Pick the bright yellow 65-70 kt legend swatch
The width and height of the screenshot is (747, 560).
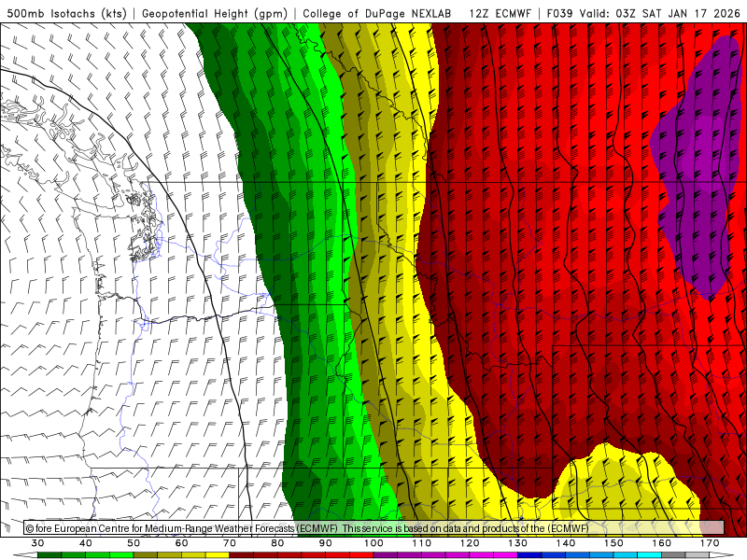(218, 555)
